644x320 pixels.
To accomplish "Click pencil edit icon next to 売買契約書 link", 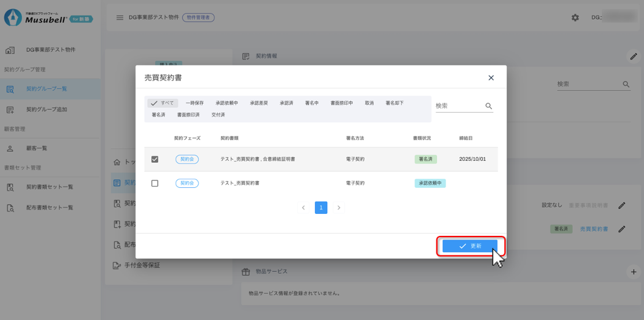I will pyautogui.click(x=621, y=229).
